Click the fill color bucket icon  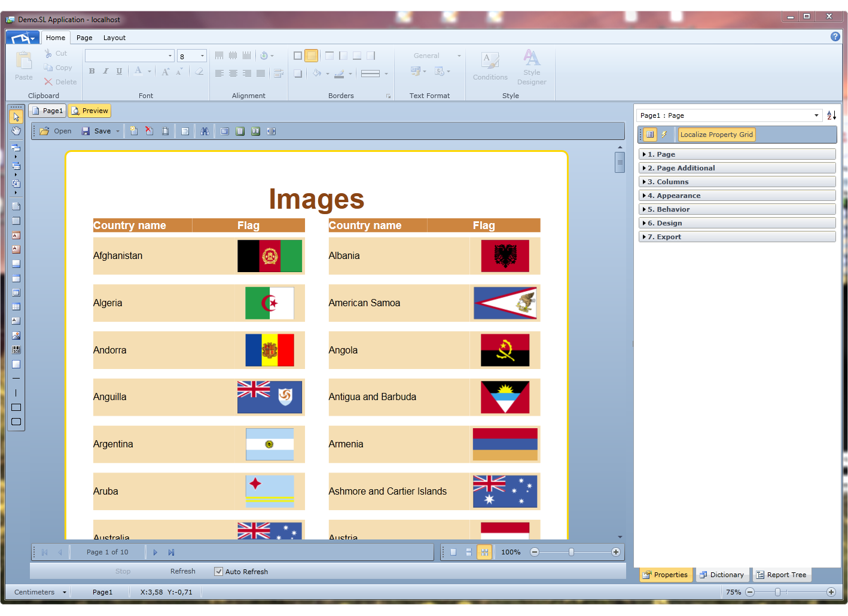click(317, 73)
